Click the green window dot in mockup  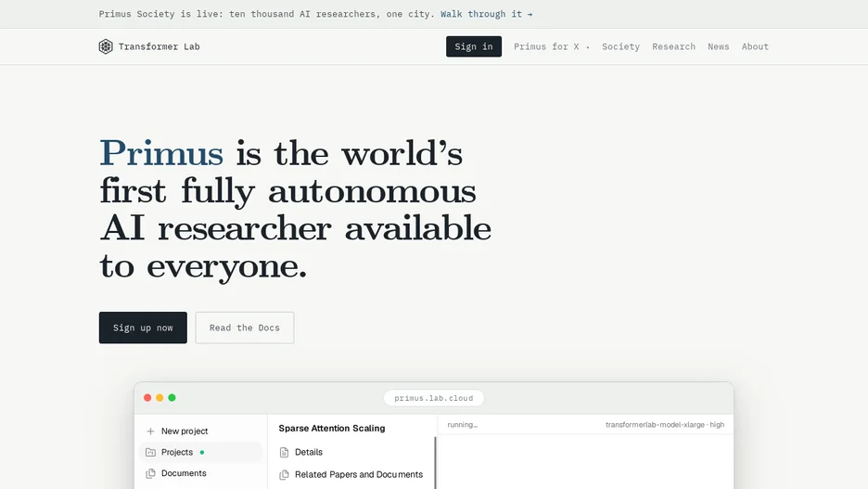point(172,398)
